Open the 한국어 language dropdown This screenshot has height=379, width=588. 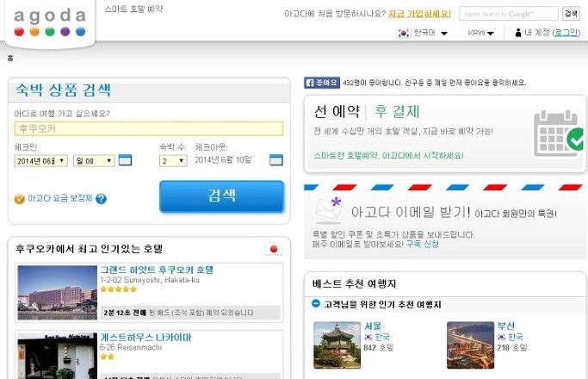point(423,33)
